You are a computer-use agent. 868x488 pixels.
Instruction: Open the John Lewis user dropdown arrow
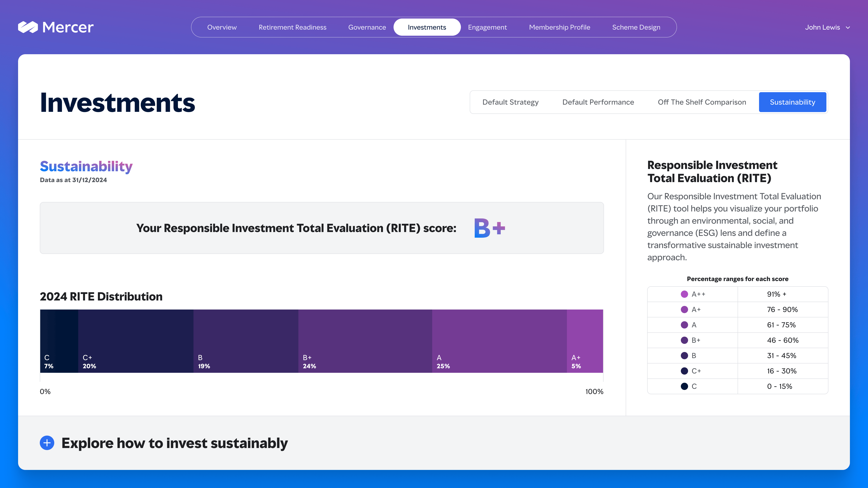[848, 28]
